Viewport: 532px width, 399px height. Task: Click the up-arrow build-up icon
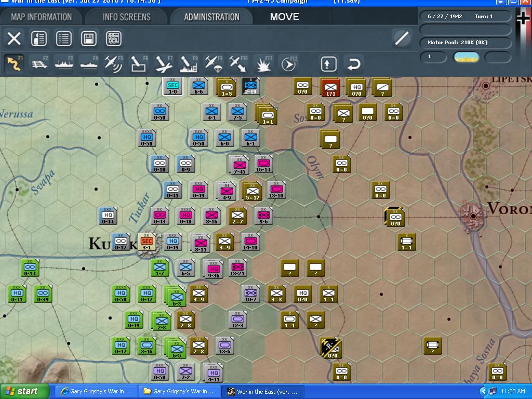pyautogui.click(x=328, y=64)
